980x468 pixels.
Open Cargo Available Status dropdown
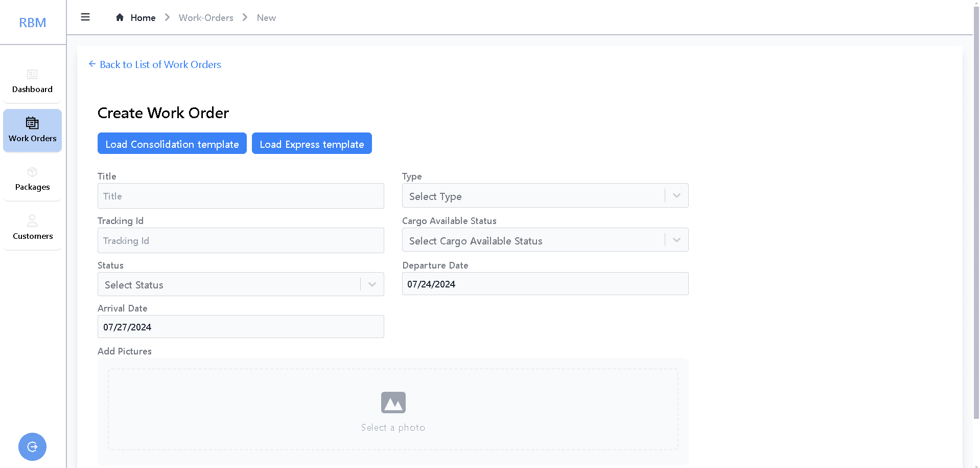(545, 240)
